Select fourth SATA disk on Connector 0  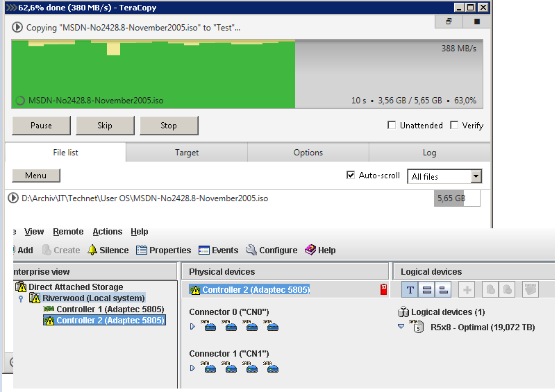pos(272,326)
